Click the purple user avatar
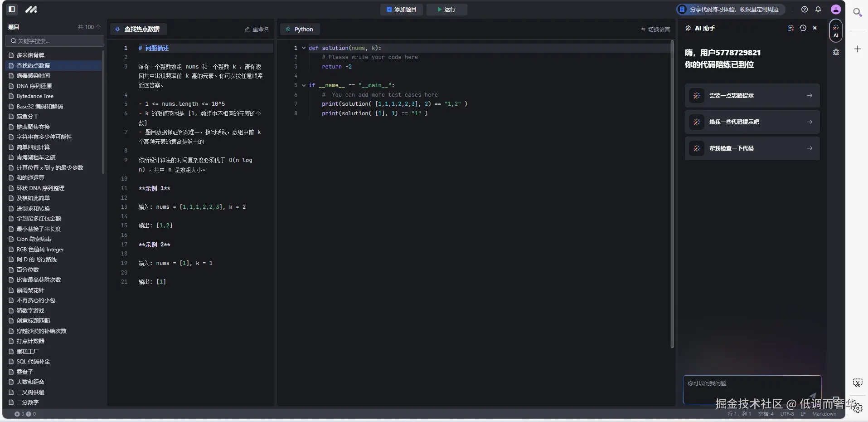The height and width of the screenshot is (422, 868). point(836,9)
